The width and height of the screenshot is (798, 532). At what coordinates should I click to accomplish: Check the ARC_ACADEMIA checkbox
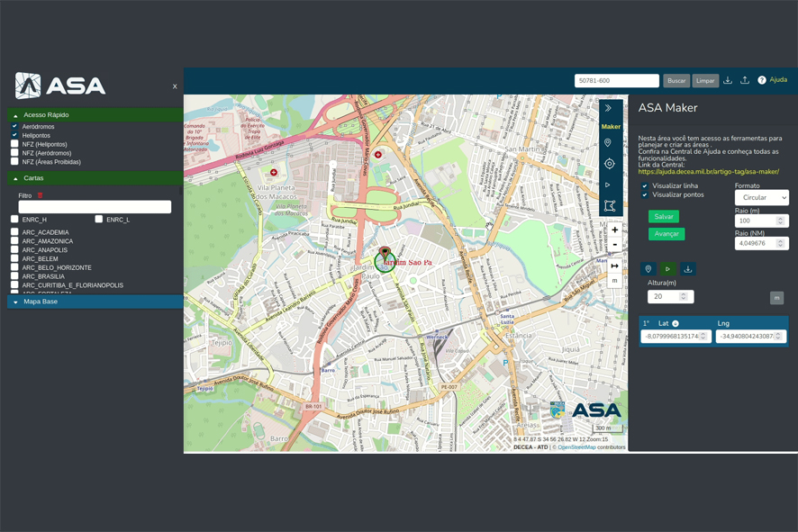point(14,232)
